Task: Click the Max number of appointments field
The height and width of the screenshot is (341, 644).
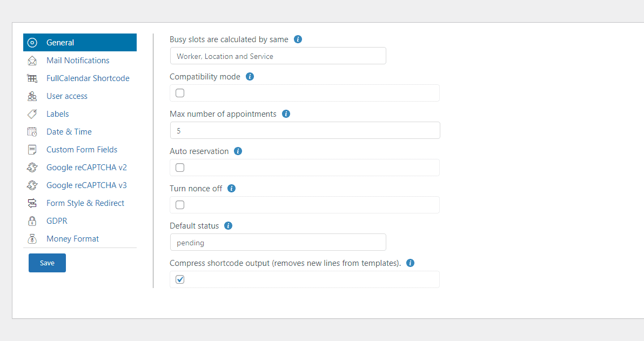Action: [x=305, y=130]
